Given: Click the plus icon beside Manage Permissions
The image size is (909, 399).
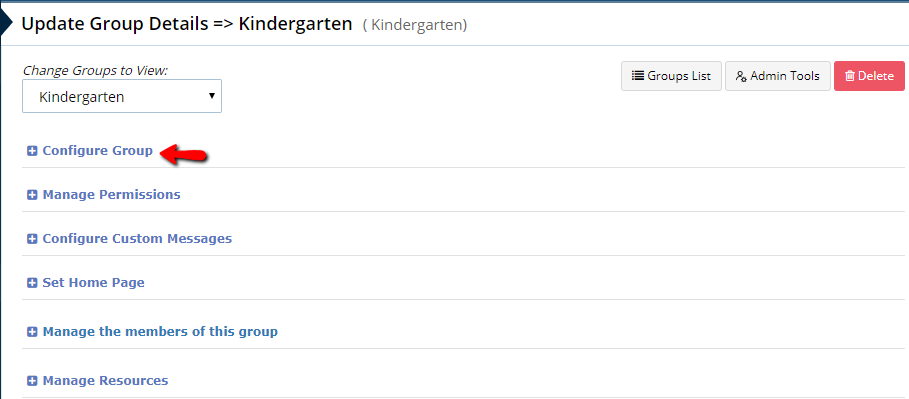Looking at the screenshot, I should pos(32,195).
